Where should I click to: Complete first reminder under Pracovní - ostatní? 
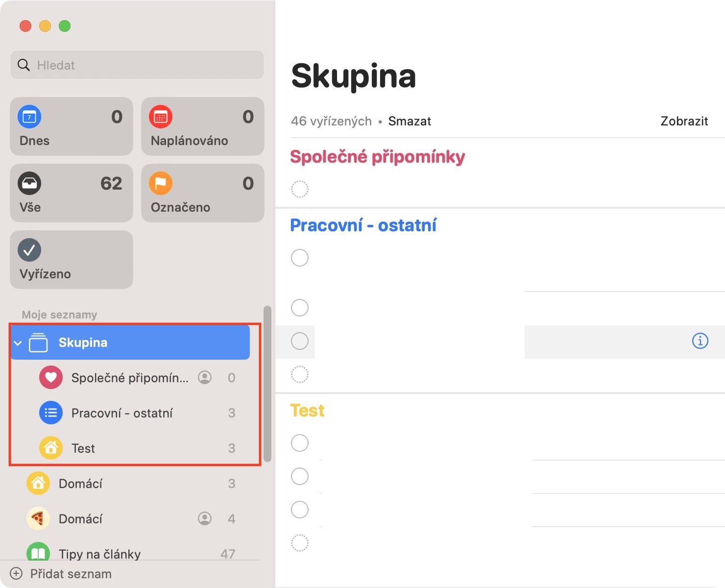[300, 258]
